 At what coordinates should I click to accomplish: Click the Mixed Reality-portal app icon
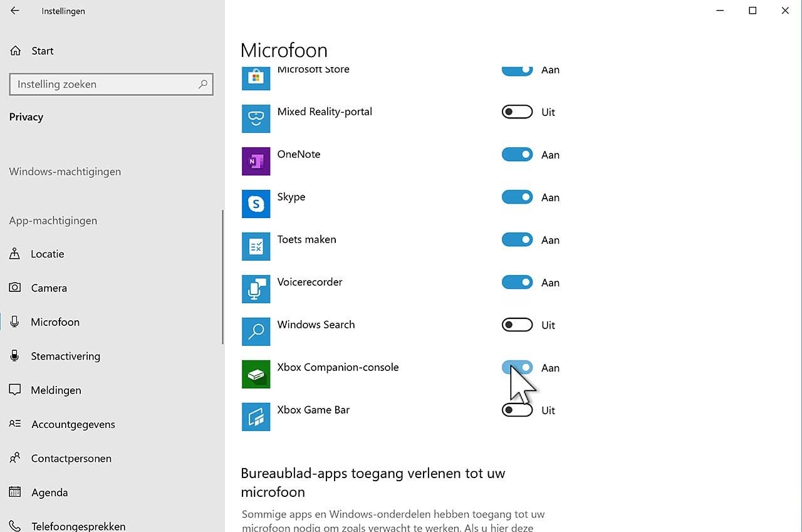(256, 118)
